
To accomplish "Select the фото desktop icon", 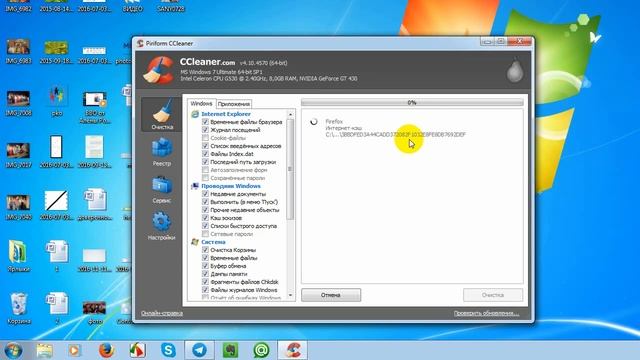I will pyautogui.click(x=95, y=313).
